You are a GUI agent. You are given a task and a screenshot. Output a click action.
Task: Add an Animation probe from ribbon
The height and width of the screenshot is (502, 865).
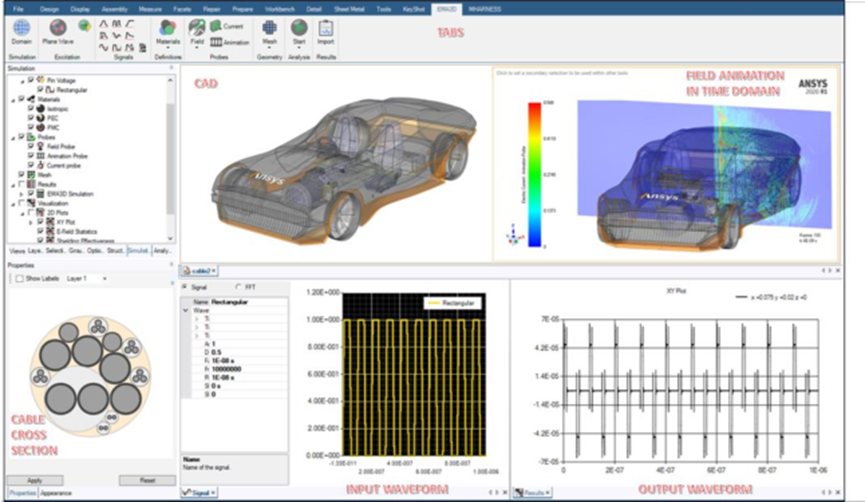pyautogui.click(x=229, y=42)
